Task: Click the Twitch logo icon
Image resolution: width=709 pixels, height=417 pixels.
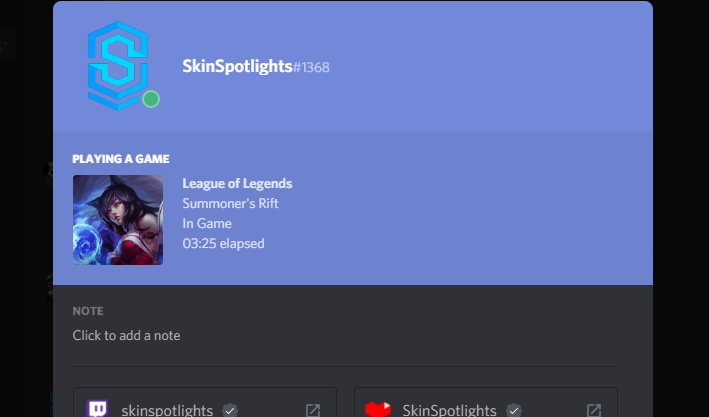Action: pos(97,409)
